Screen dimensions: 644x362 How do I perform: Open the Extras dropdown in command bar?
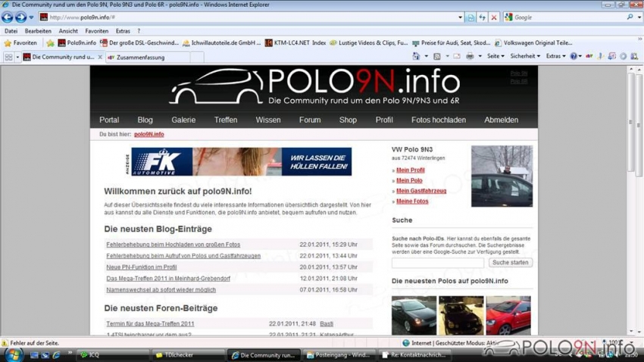pos(555,56)
